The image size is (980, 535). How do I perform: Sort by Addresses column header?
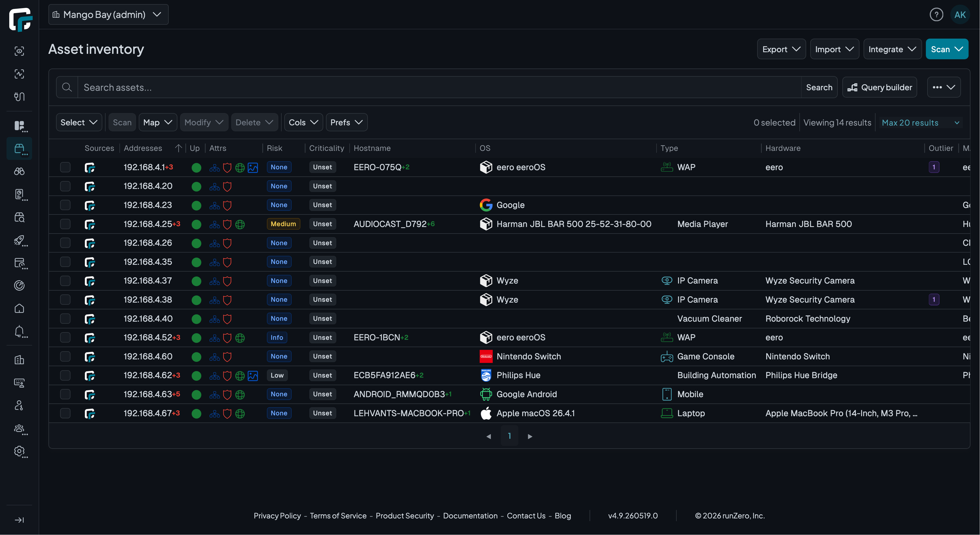(x=143, y=148)
